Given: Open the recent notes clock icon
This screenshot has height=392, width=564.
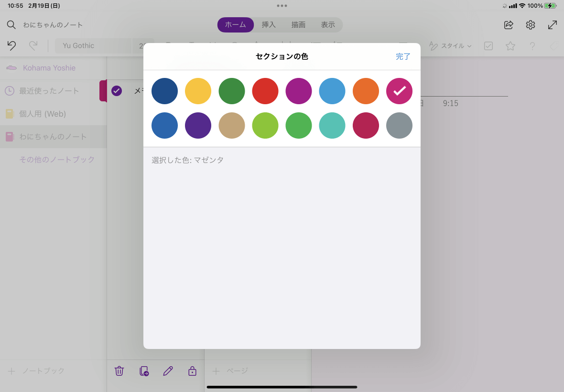Looking at the screenshot, I should point(10,91).
